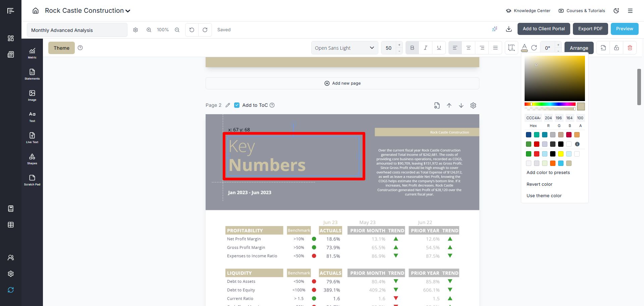Zoom in using the magnifier plus icon
The width and height of the screenshot is (644, 306).
(x=149, y=30)
